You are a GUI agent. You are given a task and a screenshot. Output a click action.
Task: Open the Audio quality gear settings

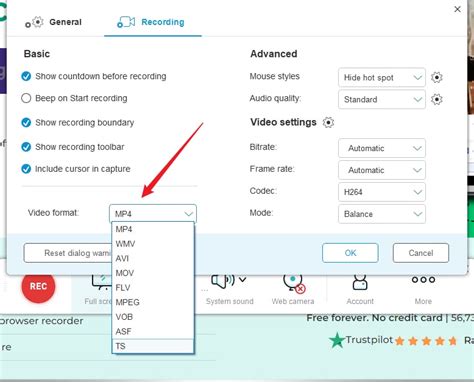pos(436,99)
